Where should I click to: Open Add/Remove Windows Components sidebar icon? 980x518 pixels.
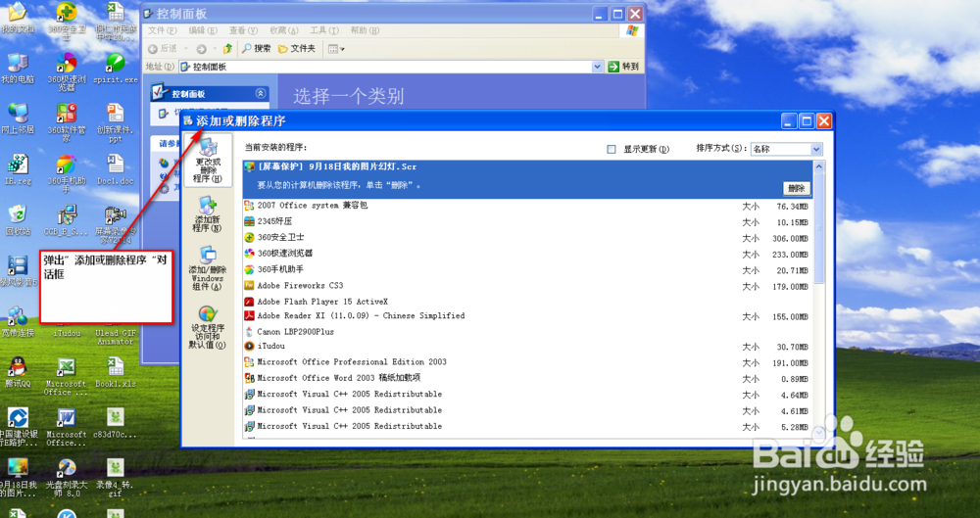coord(208,268)
